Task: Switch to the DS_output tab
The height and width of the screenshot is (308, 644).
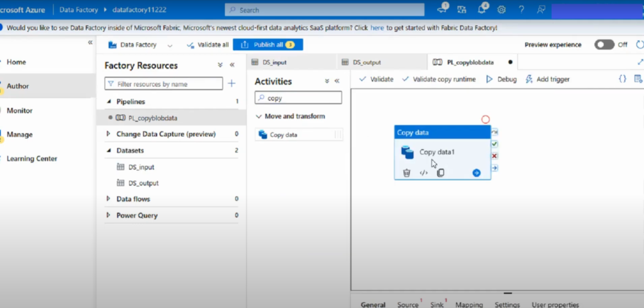Action: coord(382,62)
